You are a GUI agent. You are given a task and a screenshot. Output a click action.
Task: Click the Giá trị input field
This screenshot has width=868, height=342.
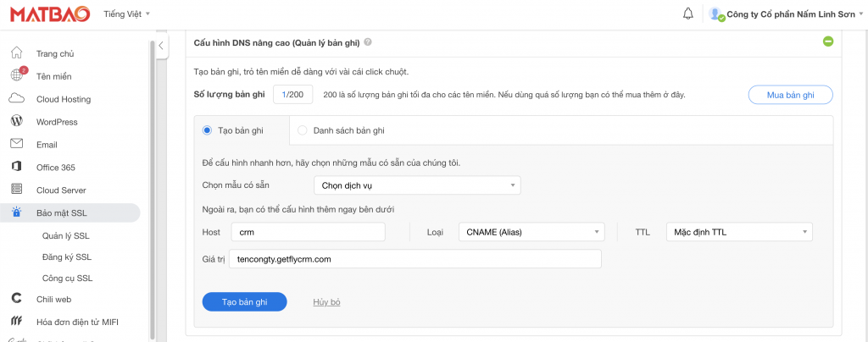click(415, 258)
